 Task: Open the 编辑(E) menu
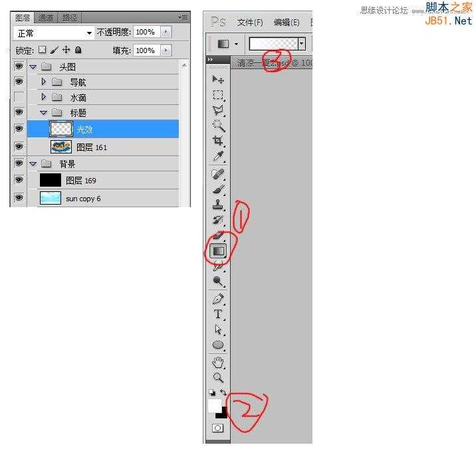pyautogui.click(x=287, y=23)
